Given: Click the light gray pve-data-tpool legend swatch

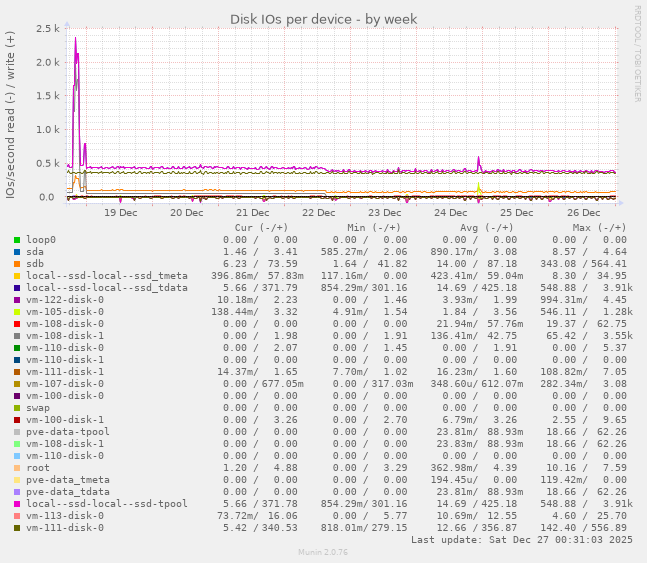Looking at the screenshot, I should (x=17, y=432).
